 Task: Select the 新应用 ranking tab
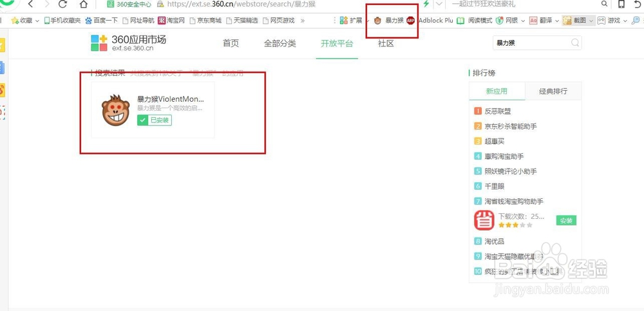pyautogui.click(x=497, y=91)
